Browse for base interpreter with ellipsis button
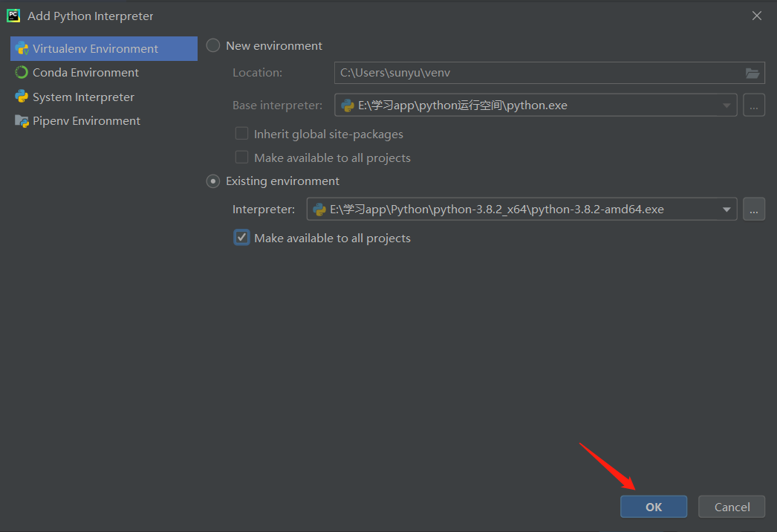Image resolution: width=777 pixels, height=532 pixels. (x=754, y=105)
